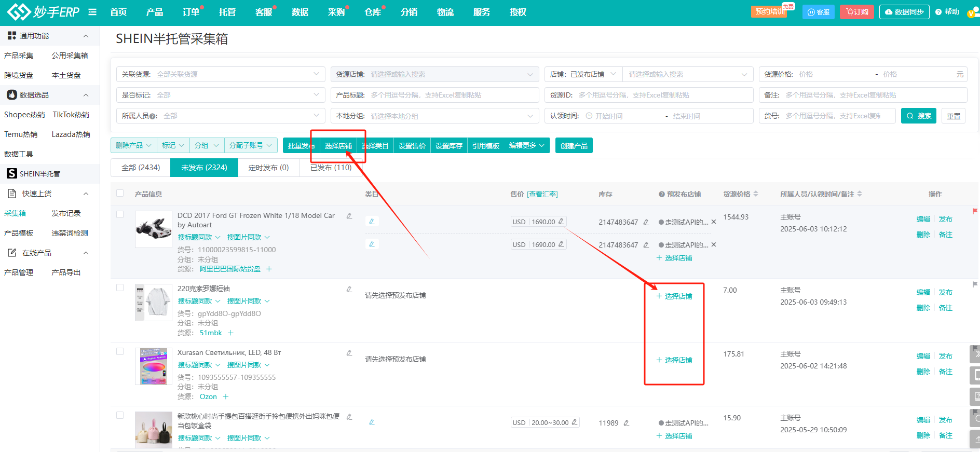
Task: Click the 所属人员 help question-mark icon
Action: [153, 116]
